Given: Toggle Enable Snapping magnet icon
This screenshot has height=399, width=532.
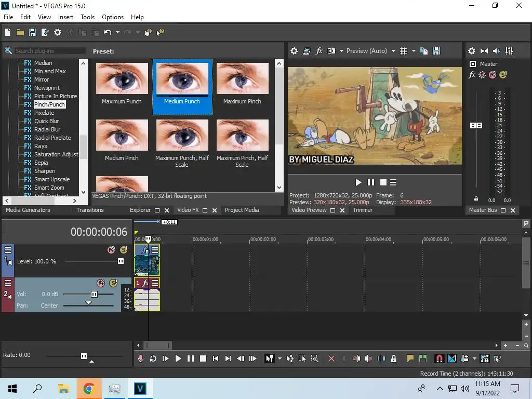Looking at the screenshot, I should pos(439,358).
